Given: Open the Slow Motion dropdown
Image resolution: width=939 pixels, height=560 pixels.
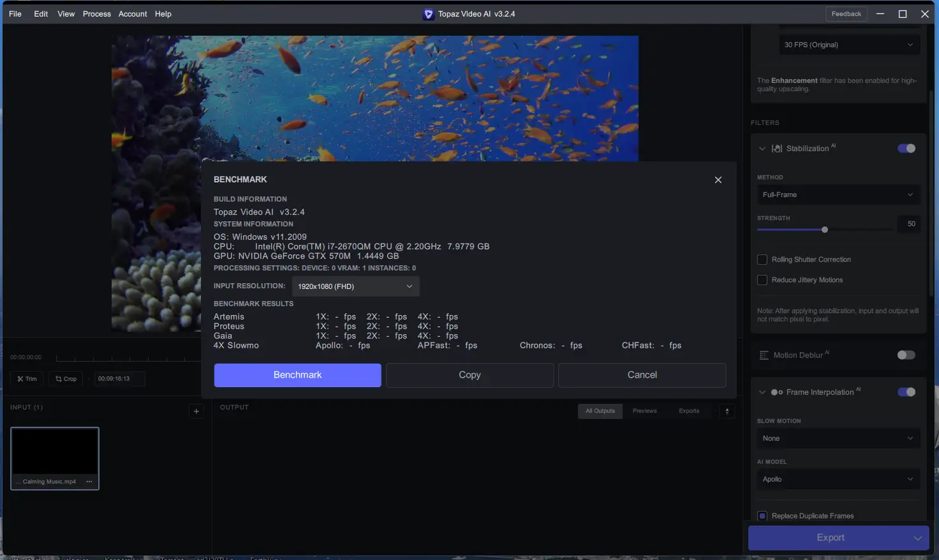Looking at the screenshot, I should (838, 438).
